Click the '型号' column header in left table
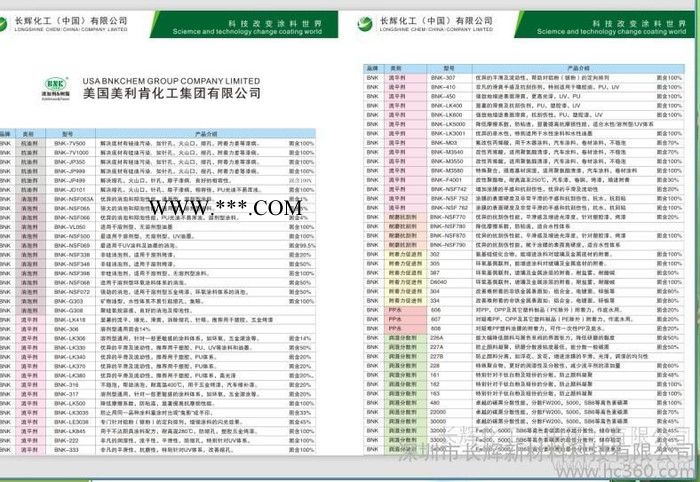700x482 pixels. 67,133
